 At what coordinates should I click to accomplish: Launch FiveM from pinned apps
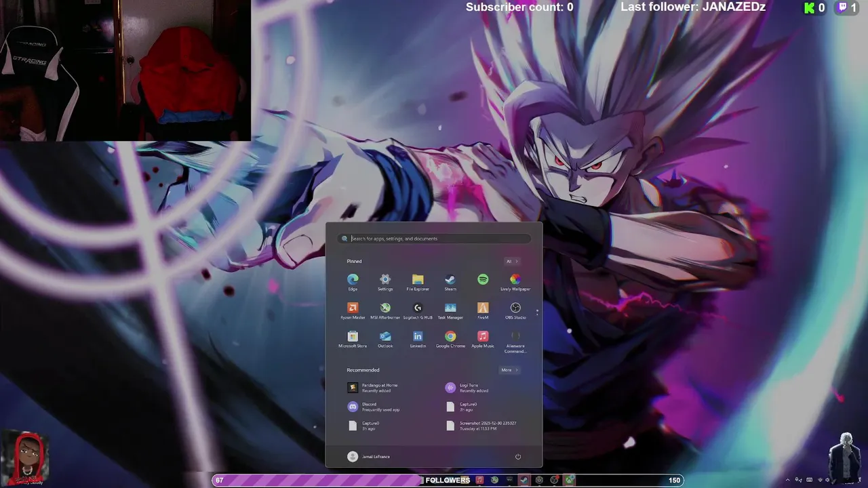pyautogui.click(x=483, y=311)
